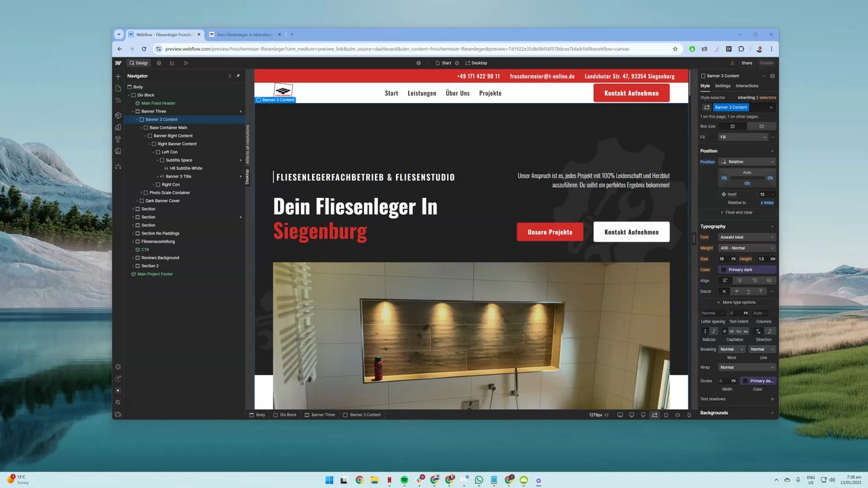This screenshot has height=488, width=868.
Task: Click the 3D cube icon in Style header
Action: click(x=772, y=76)
